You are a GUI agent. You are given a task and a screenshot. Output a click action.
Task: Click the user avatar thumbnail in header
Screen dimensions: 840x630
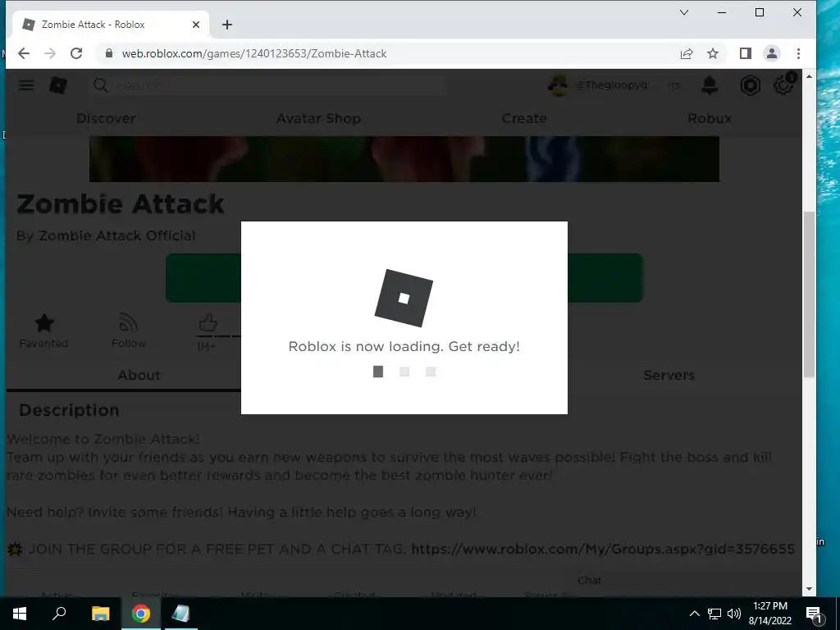558,85
